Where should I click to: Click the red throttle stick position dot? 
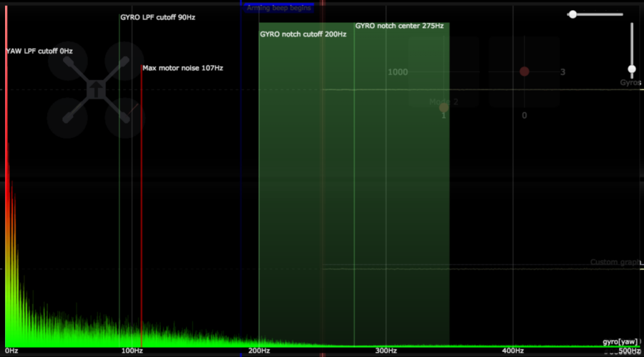pos(525,72)
